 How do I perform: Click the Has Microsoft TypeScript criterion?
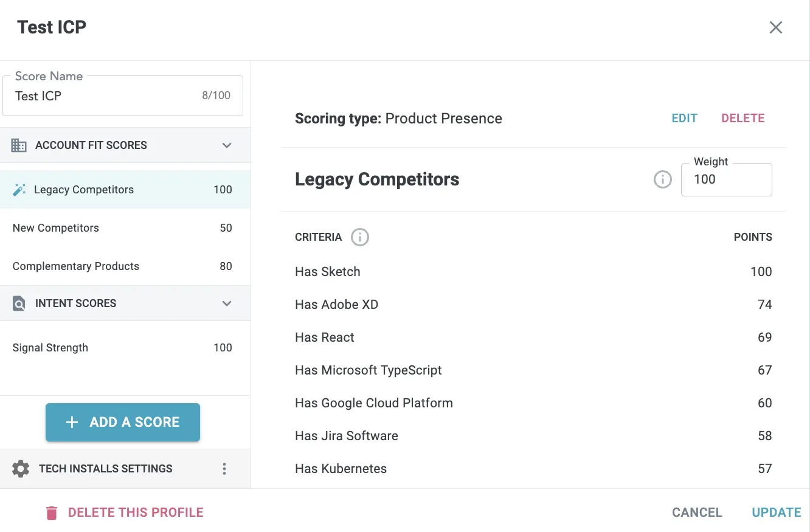533,370
